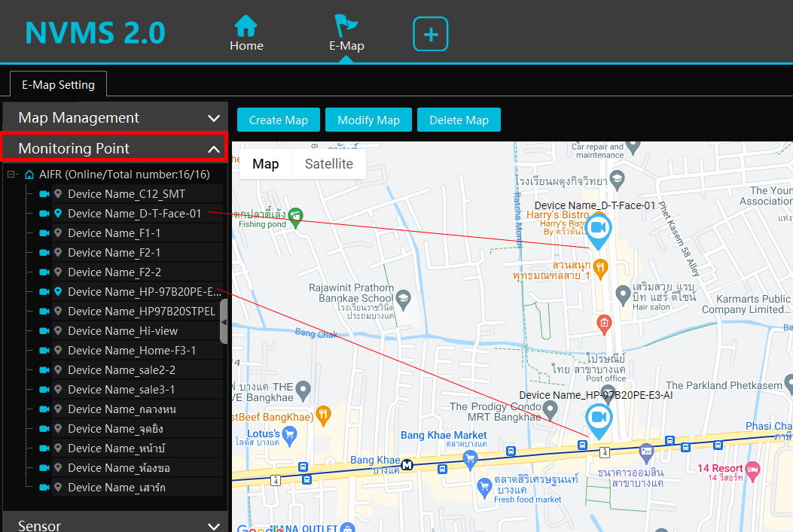Click the HP-97B20PE-E3-AI camera marker on map
This screenshot has width=793, height=532.
pos(599,418)
